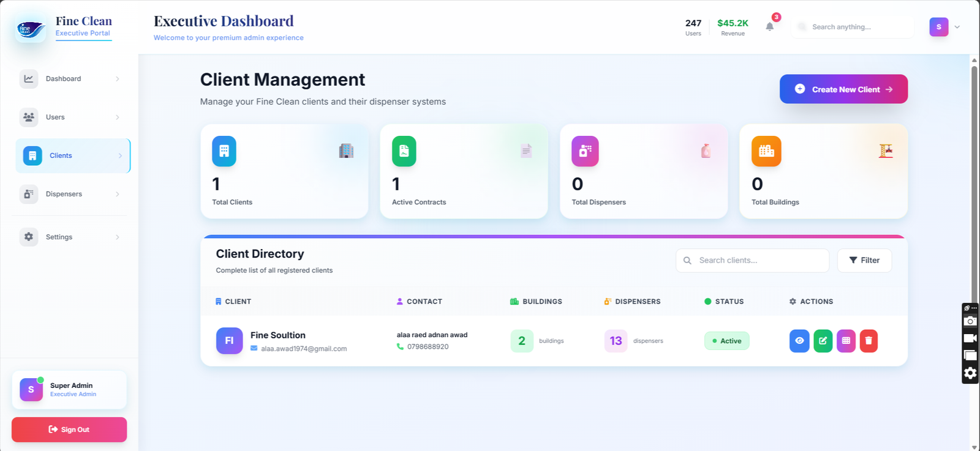Click the document emoji on Active Contracts card

point(526,151)
